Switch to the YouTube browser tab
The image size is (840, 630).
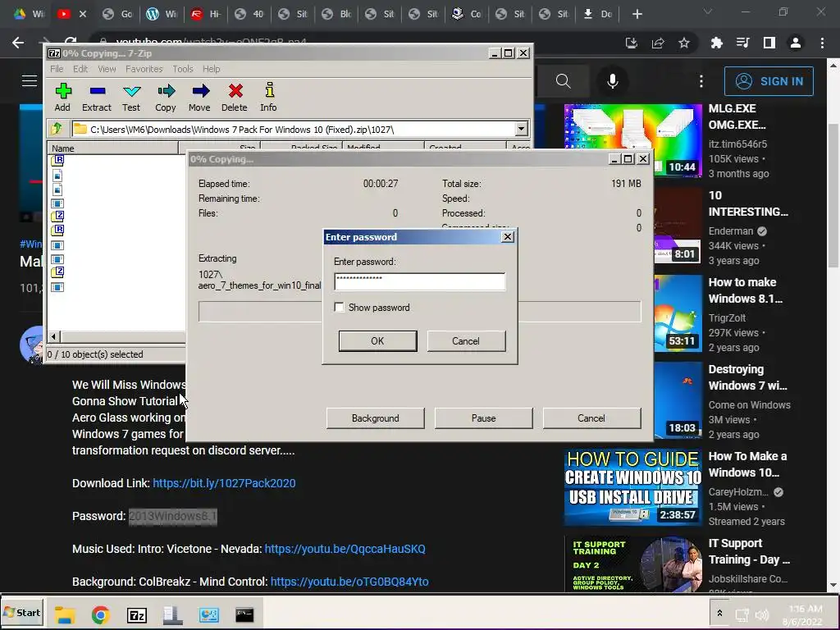[x=64, y=15]
